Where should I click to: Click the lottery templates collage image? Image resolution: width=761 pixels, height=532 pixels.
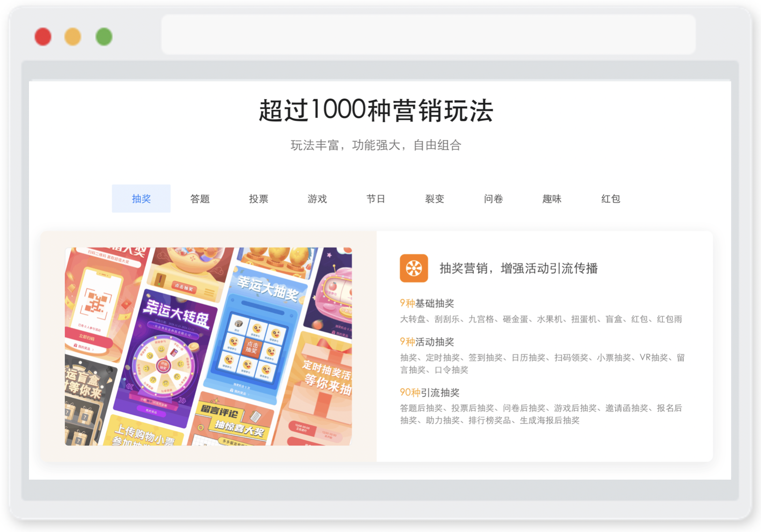(208, 346)
